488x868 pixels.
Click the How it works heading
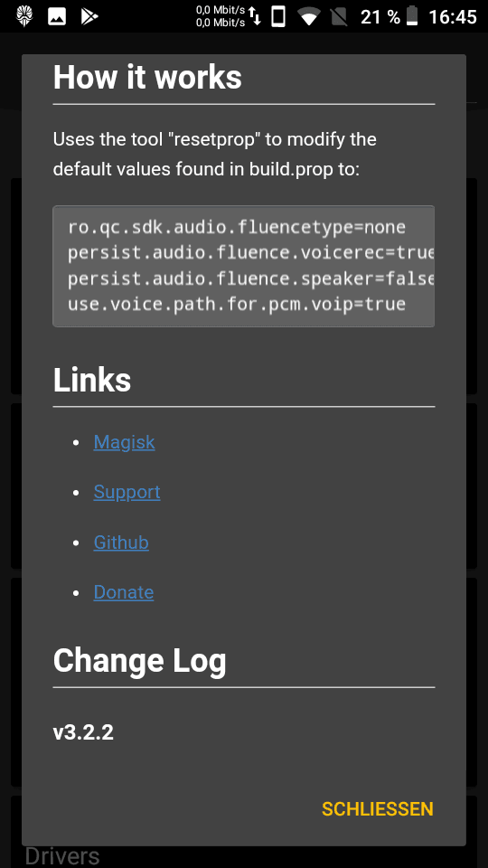[x=147, y=77]
